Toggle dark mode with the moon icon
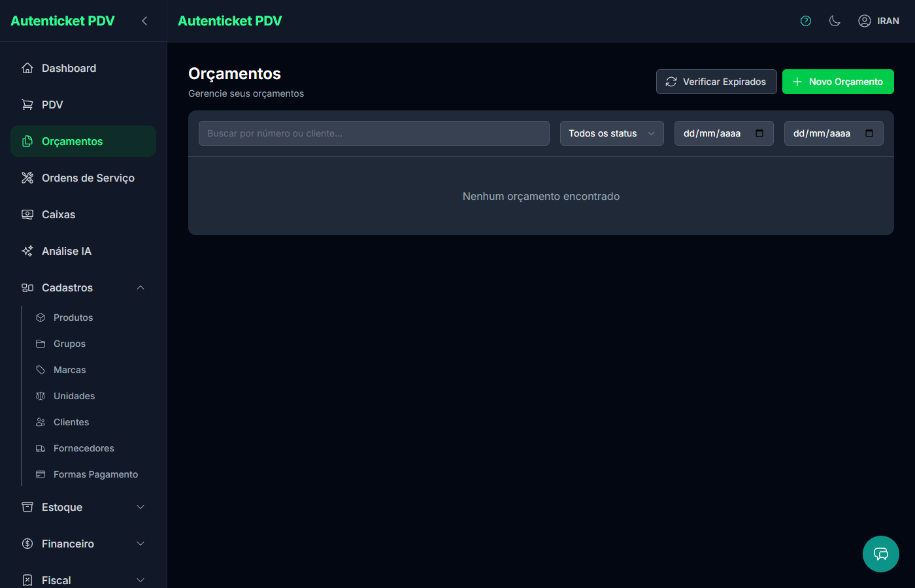This screenshot has width=915, height=588. pos(835,21)
